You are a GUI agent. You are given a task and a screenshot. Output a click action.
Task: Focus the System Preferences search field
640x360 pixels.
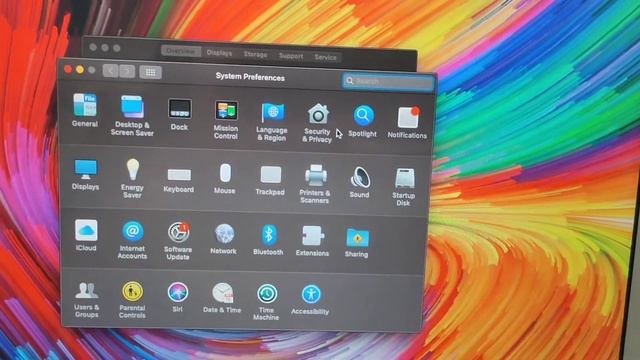tap(388, 81)
